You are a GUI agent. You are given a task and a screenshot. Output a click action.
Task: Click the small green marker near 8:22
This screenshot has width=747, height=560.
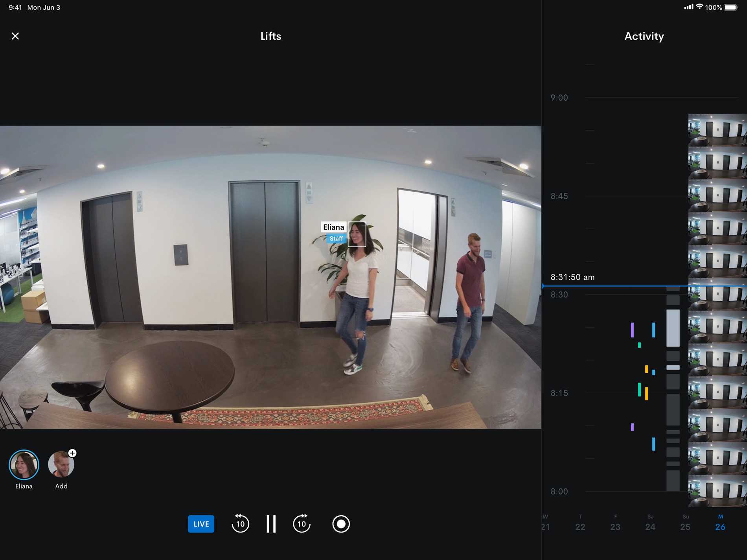pyautogui.click(x=639, y=345)
